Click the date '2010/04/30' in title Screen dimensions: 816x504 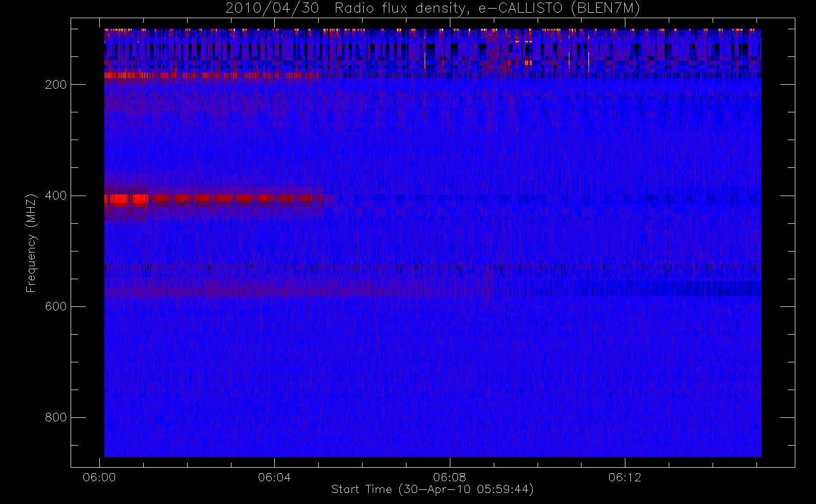pyautogui.click(x=272, y=9)
